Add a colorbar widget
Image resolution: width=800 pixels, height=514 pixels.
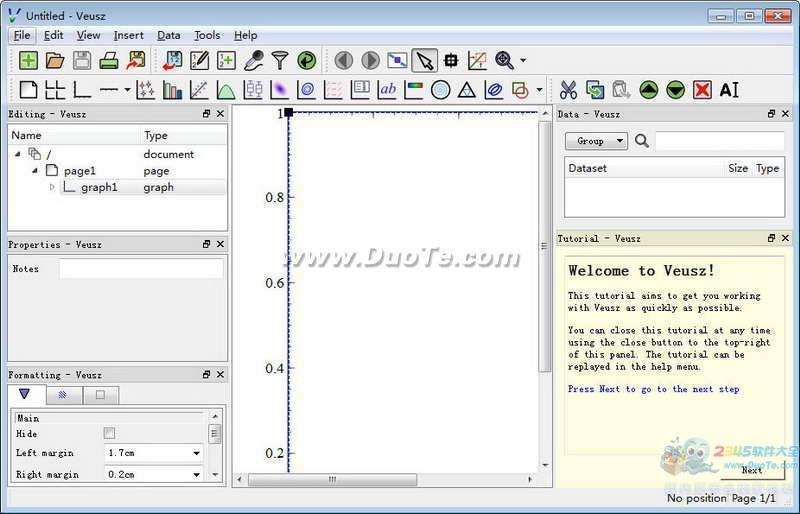[x=414, y=90]
